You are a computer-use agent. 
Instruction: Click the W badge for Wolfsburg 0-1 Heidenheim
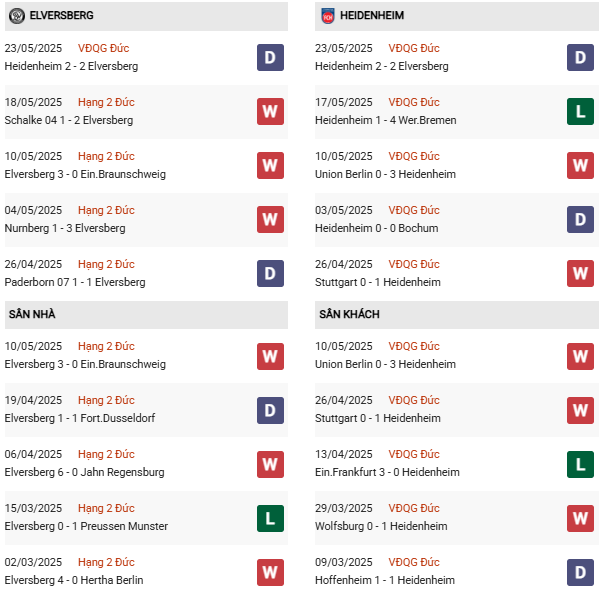point(581,517)
